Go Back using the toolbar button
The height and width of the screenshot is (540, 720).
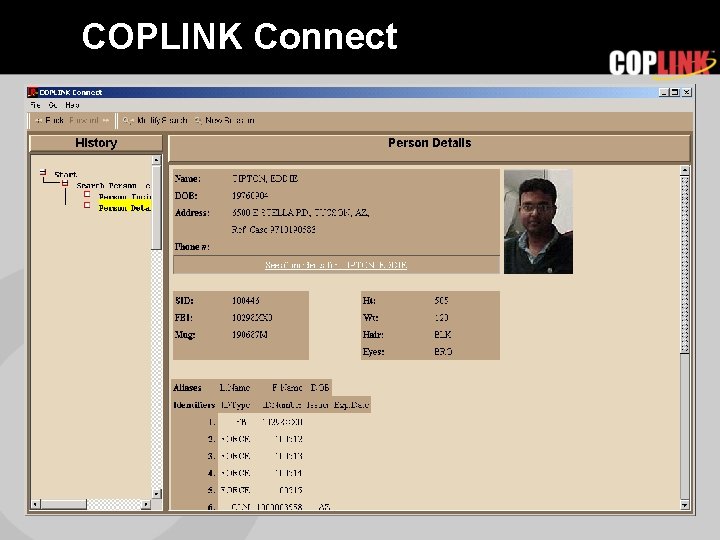[x=50, y=120]
